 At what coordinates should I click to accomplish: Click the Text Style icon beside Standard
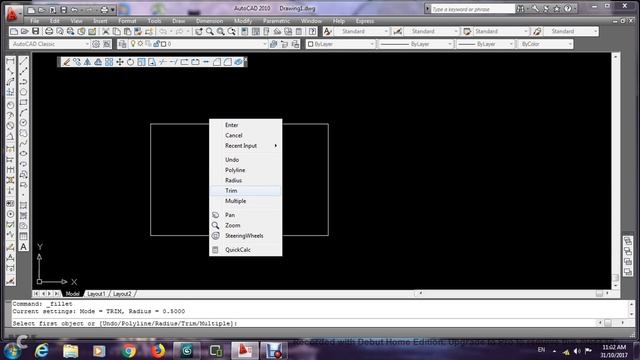click(327, 31)
